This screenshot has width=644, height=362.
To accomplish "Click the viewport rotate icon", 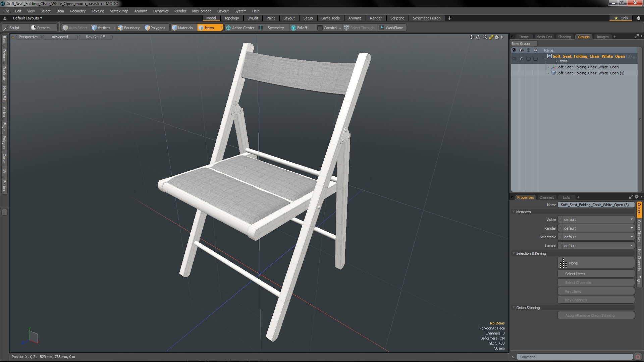I will coord(478,37).
